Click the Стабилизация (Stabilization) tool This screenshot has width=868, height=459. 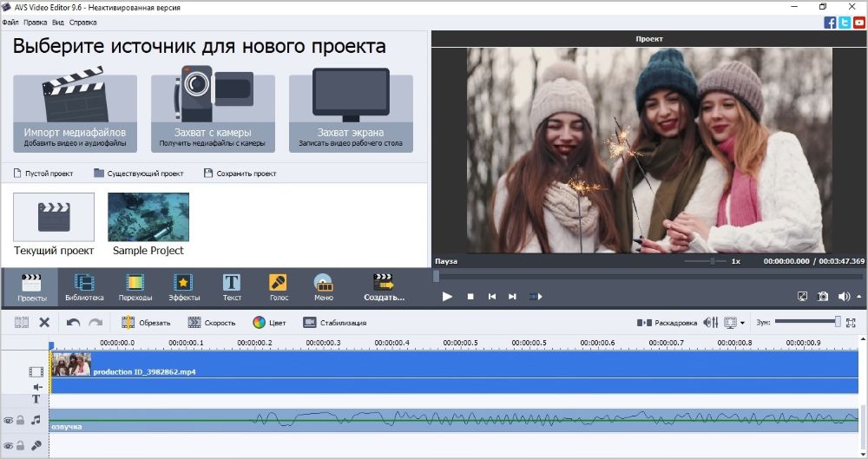334,323
